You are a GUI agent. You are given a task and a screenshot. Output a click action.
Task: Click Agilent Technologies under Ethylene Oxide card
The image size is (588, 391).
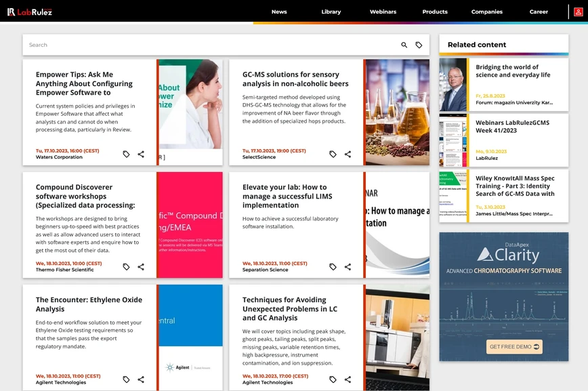click(x=61, y=382)
